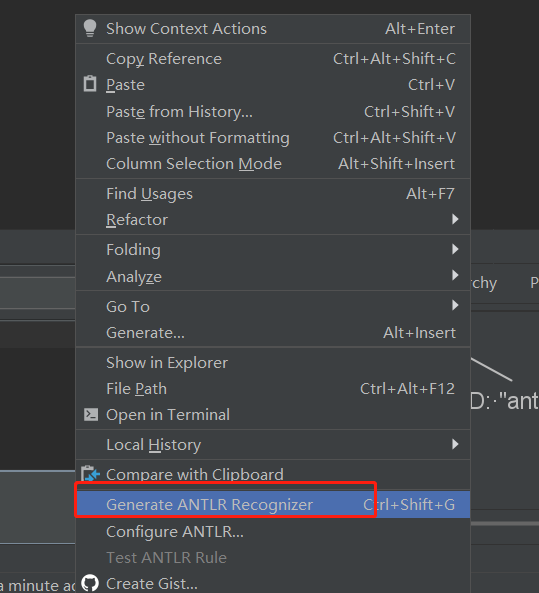
Task: Click the compare icon beside Compare with Clipboard
Action: click(90, 473)
